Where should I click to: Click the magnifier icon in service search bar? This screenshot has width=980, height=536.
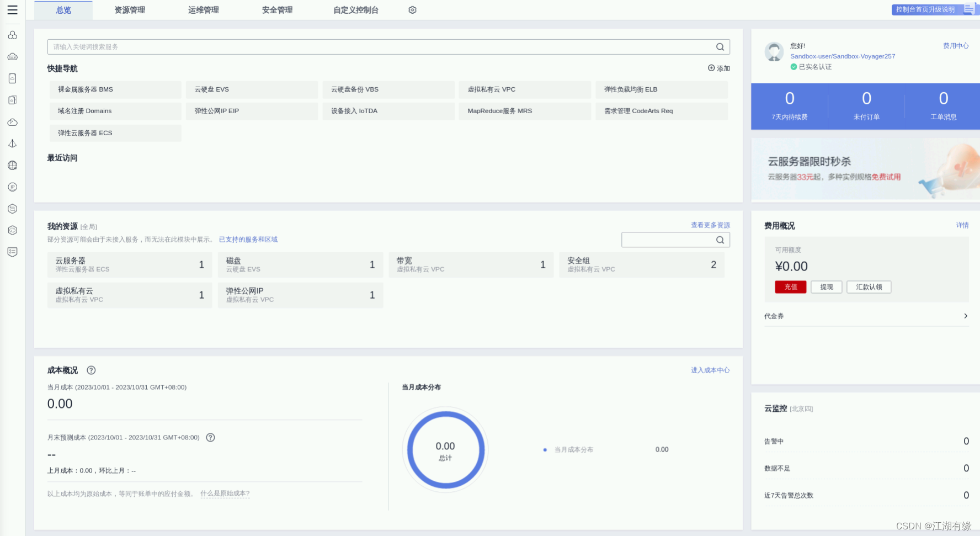tap(720, 47)
